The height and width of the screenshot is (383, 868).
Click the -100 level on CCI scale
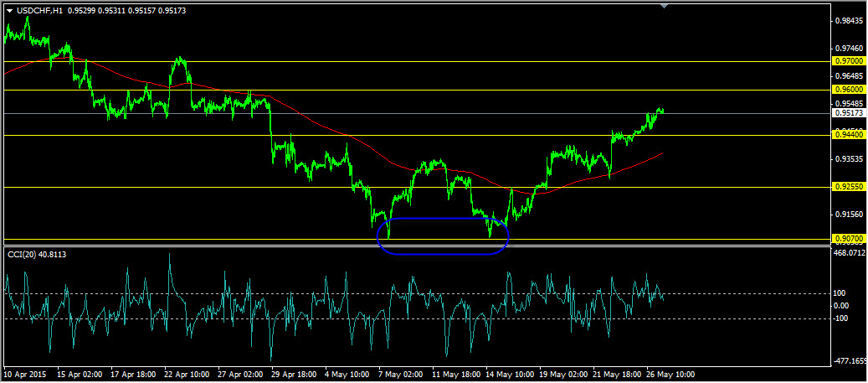pos(843,318)
